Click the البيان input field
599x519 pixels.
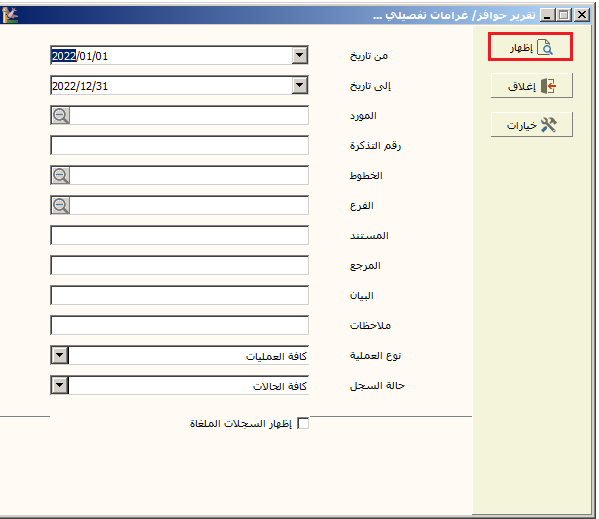tap(179, 296)
